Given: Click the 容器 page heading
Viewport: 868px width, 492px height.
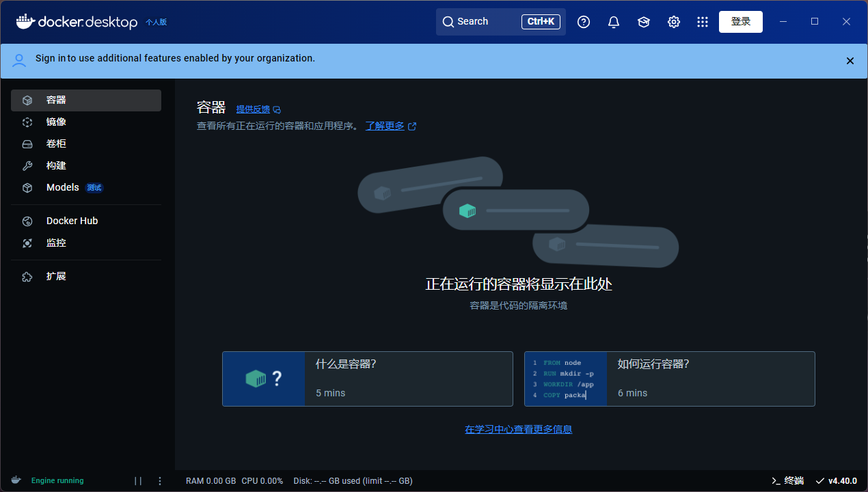Looking at the screenshot, I should [211, 107].
